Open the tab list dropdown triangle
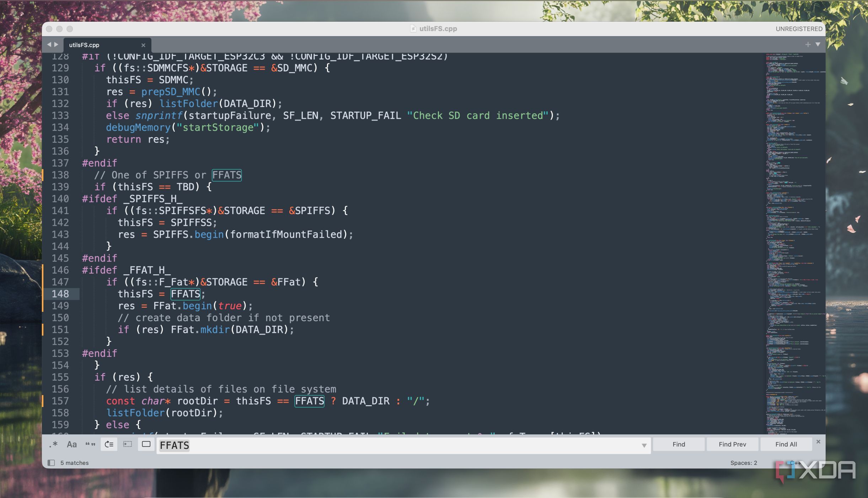868x498 pixels. coord(818,44)
